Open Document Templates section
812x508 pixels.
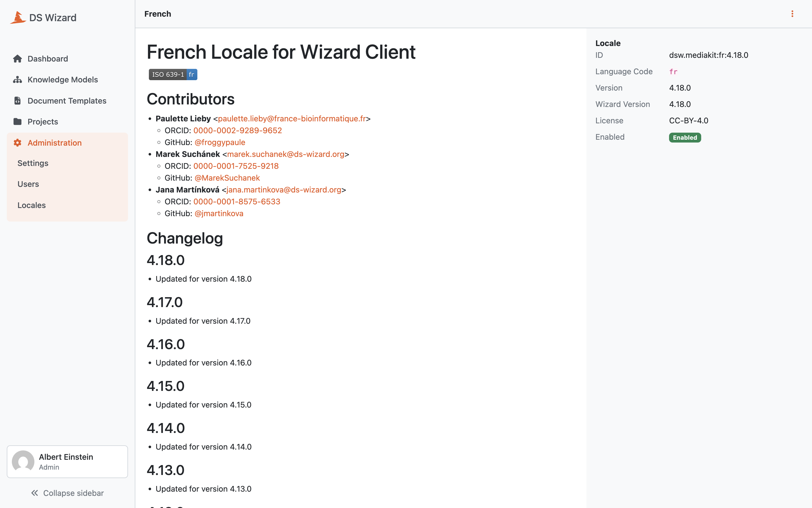[67, 101]
